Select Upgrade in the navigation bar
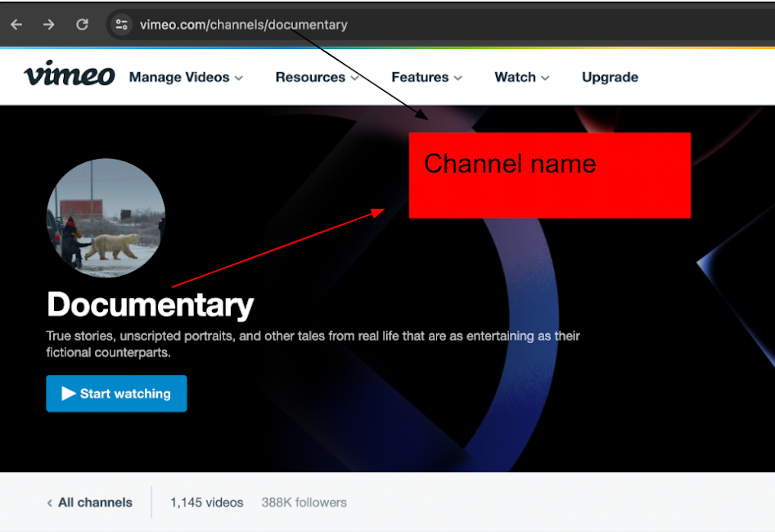Screen dimensions: 775x532 [610, 77]
